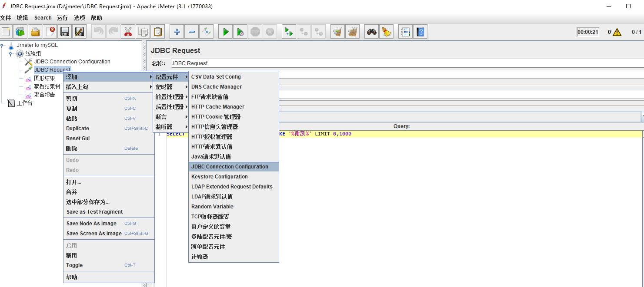The height and width of the screenshot is (287, 644).
Task: Select 禁用 in context menu
Action: click(x=109, y=255)
